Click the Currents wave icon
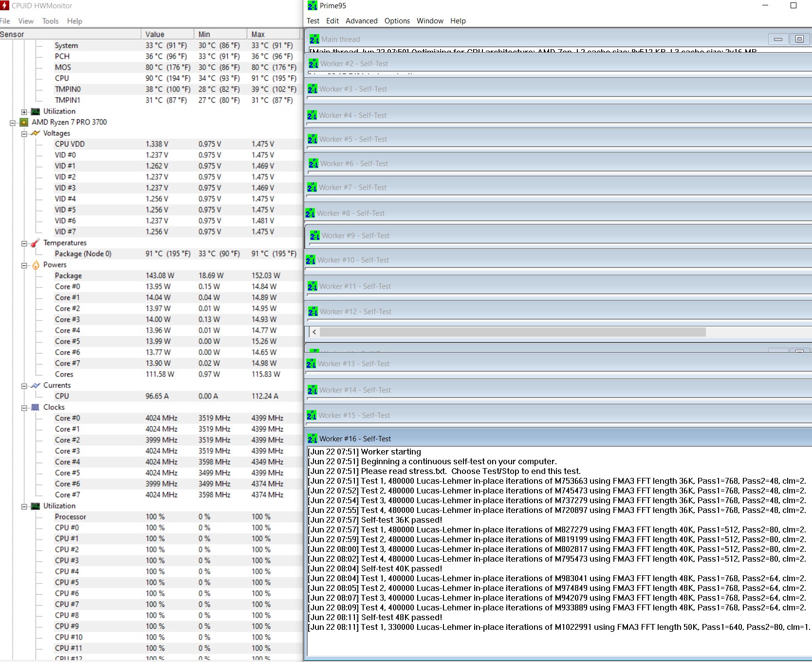Image resolution: width=812 pixels, height=662 pixels. point(36,385)
